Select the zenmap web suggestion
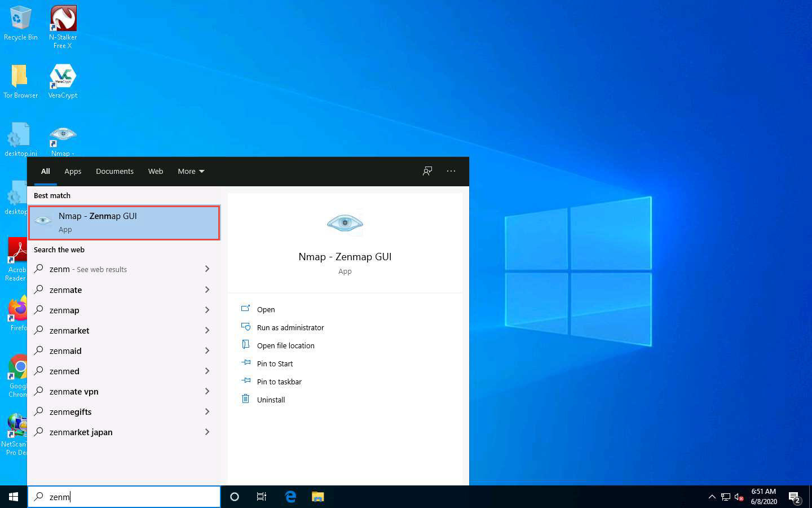This screenshot has width=812, height=508. 124,310
